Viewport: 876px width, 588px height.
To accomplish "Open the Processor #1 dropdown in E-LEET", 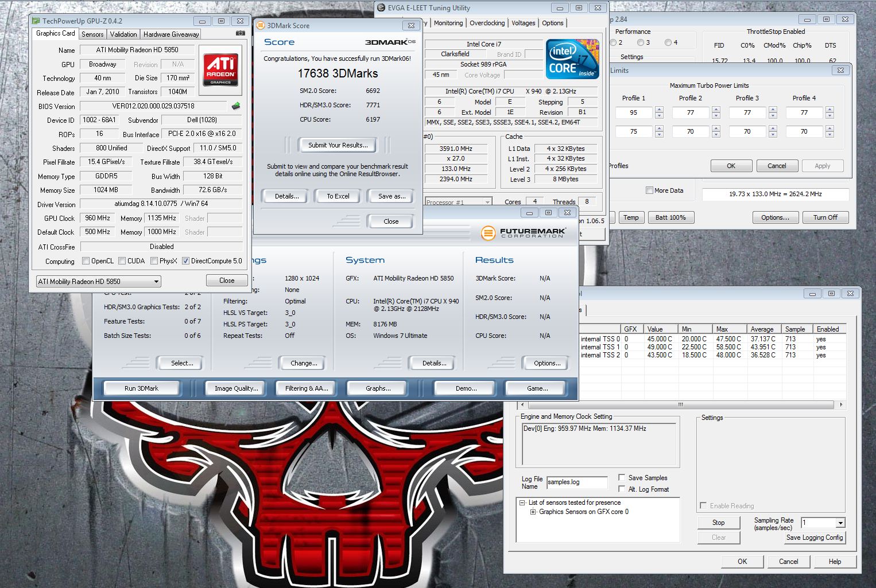I will [x=459, y=202].
